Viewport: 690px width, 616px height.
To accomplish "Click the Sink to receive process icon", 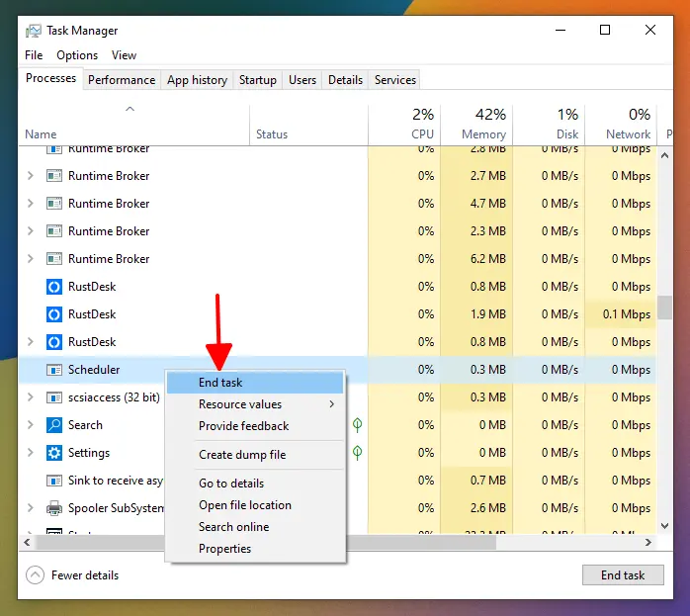I will 54,481.
